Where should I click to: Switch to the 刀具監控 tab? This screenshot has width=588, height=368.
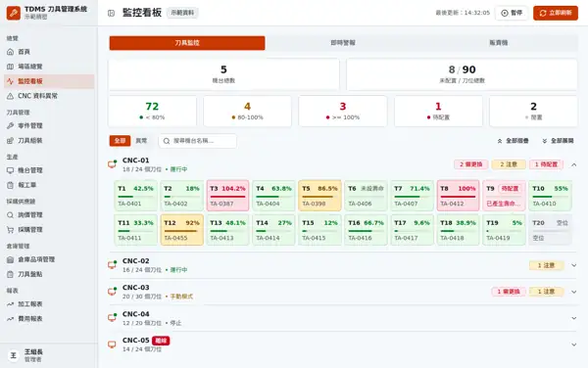[187, 43]
